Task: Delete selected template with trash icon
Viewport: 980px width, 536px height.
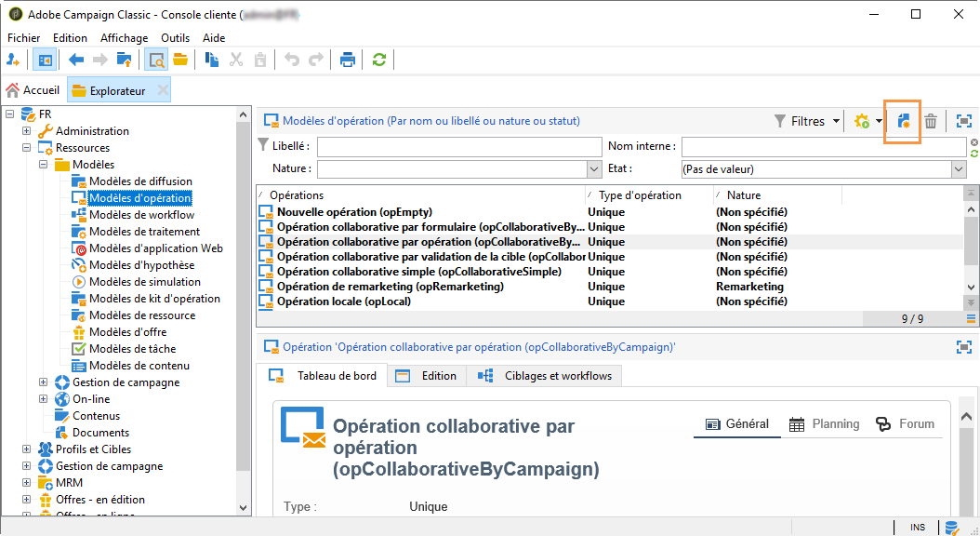Action: (x=931, y=121)
